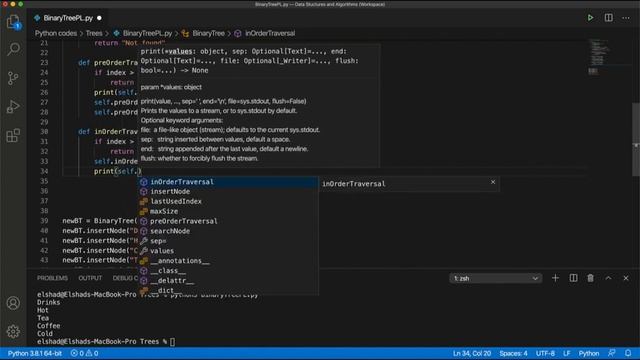
Task: Select the zsh terminal dropdown
Action: (496, 278)
